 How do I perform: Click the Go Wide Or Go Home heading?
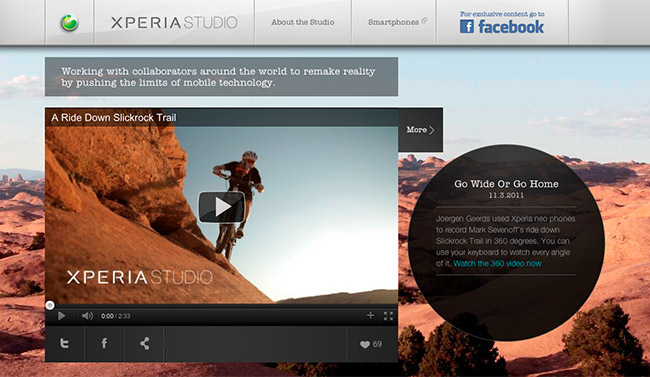point(506,184)
